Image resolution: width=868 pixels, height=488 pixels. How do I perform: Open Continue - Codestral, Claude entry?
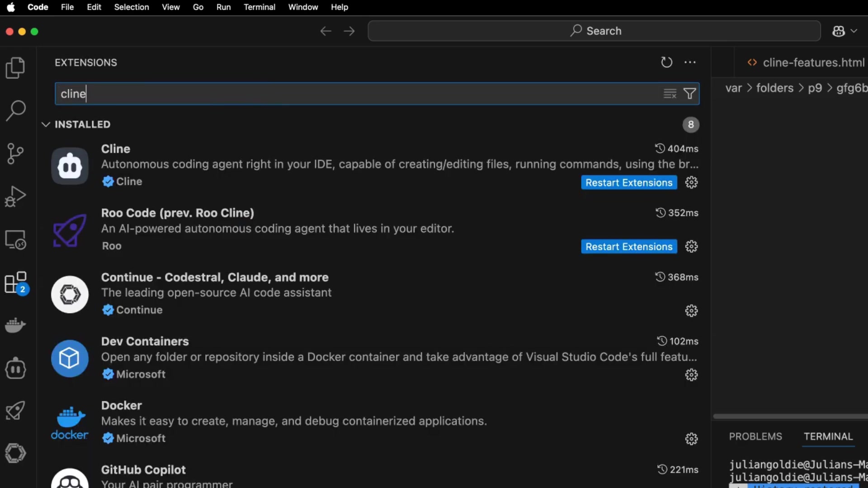coord(373,295)
